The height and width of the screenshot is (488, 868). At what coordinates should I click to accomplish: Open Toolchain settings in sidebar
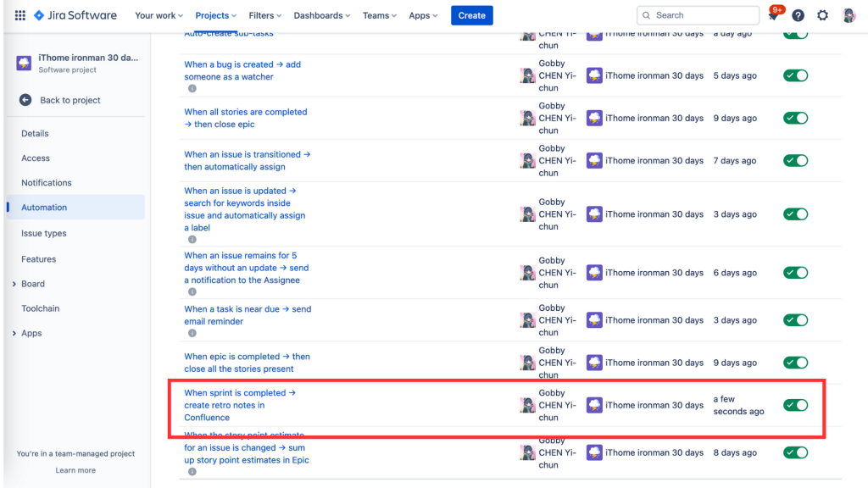click(x=41, y=308)
